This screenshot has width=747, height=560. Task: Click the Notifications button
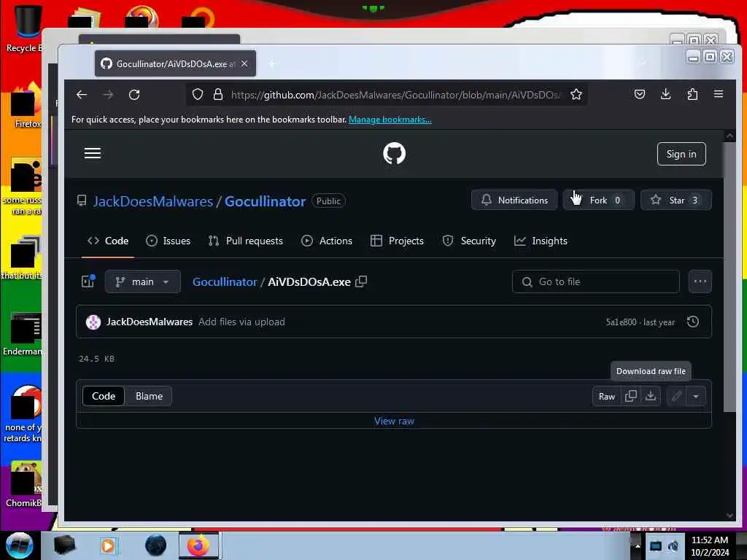click(x=514, y=200)
